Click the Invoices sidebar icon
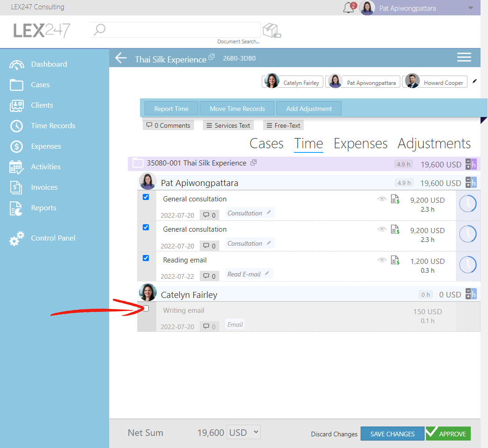The image size is (488, 448). pos(16,187)
